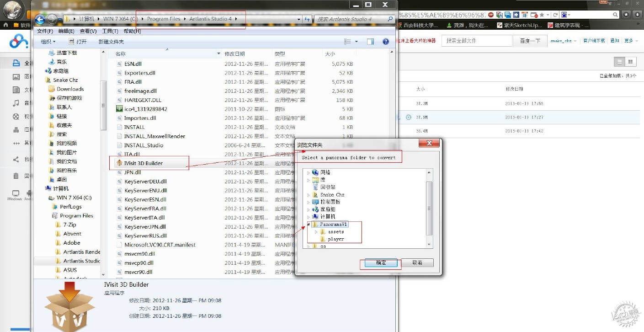This screenshot has height=332, width=644.
Task: Open the 名称 column filter dropdown
Action: (x=218, y=54)
